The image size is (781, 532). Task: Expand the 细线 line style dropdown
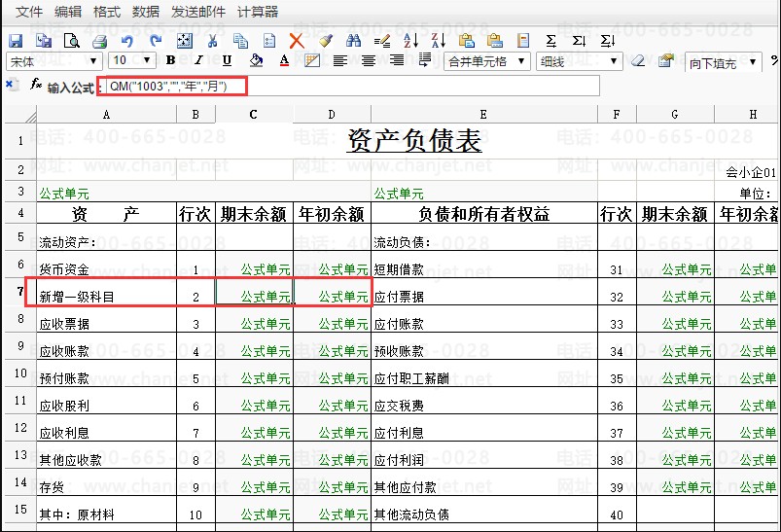pos(580,61)
